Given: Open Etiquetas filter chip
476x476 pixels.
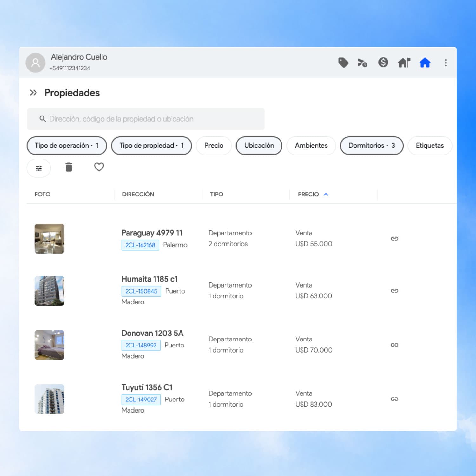Looking at the screenshot, I should pyautogui.click(x=430, y=146).
